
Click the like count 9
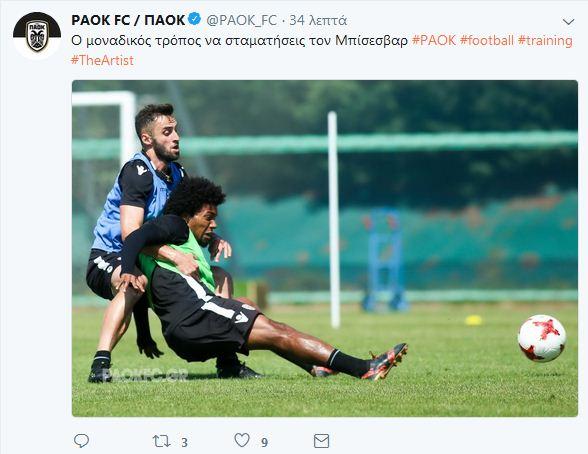(264, 442)
